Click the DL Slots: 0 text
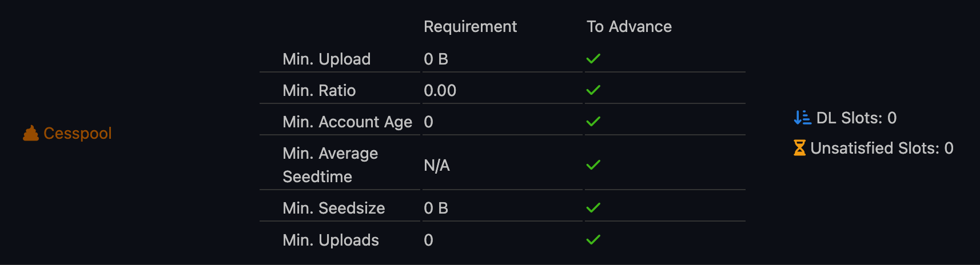The image size is (980, 265). pyautogui.click(x=856, y=118)
